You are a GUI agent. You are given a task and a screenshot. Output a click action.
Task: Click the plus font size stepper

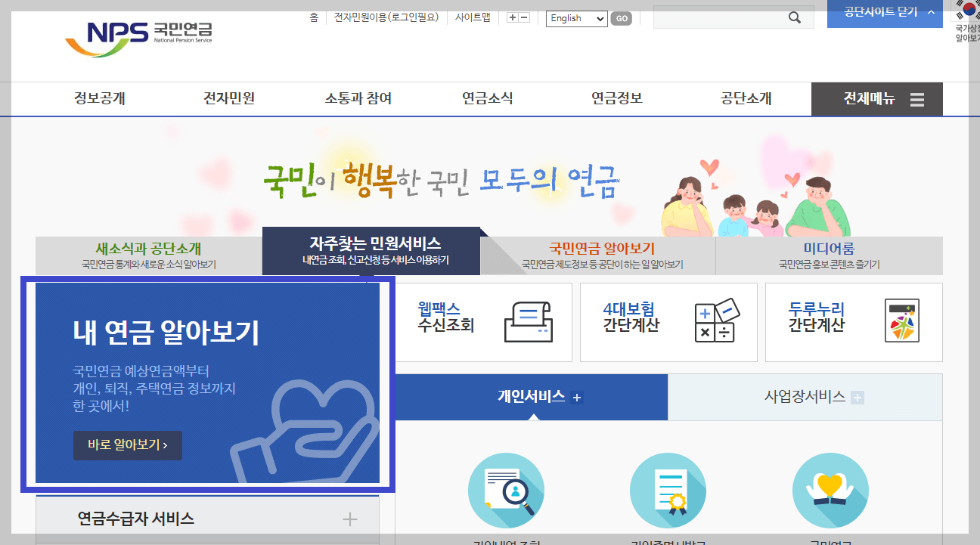pos(512,16)
